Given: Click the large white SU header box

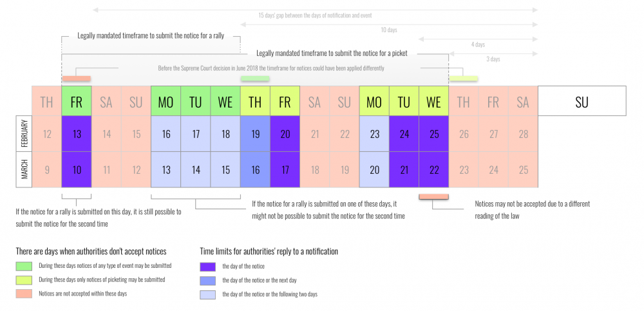Looking at the screenshot, I should click(582, 102).
